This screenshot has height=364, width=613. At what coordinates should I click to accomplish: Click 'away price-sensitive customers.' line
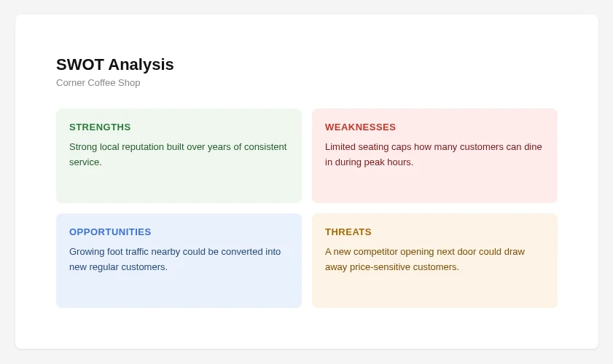(x=392, y=267)
